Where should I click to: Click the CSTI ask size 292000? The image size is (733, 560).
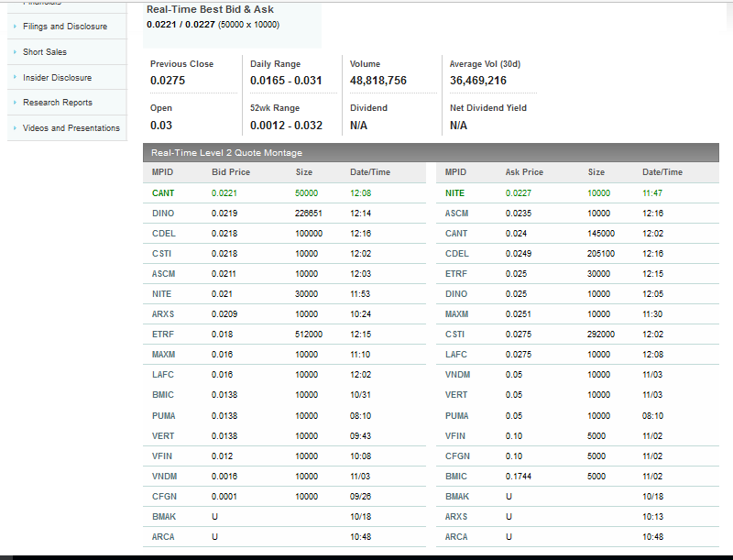(x=601, y=335)
